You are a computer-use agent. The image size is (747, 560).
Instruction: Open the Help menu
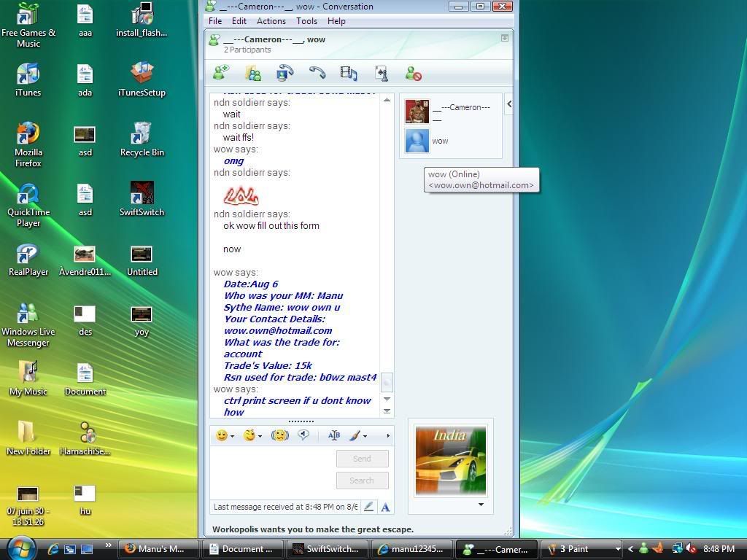point(336,21)
